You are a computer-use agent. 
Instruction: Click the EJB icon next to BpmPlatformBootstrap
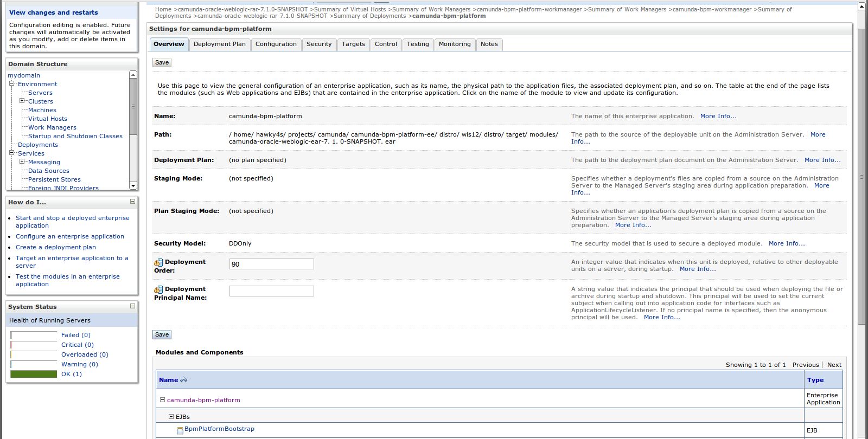tap(180, 431)
